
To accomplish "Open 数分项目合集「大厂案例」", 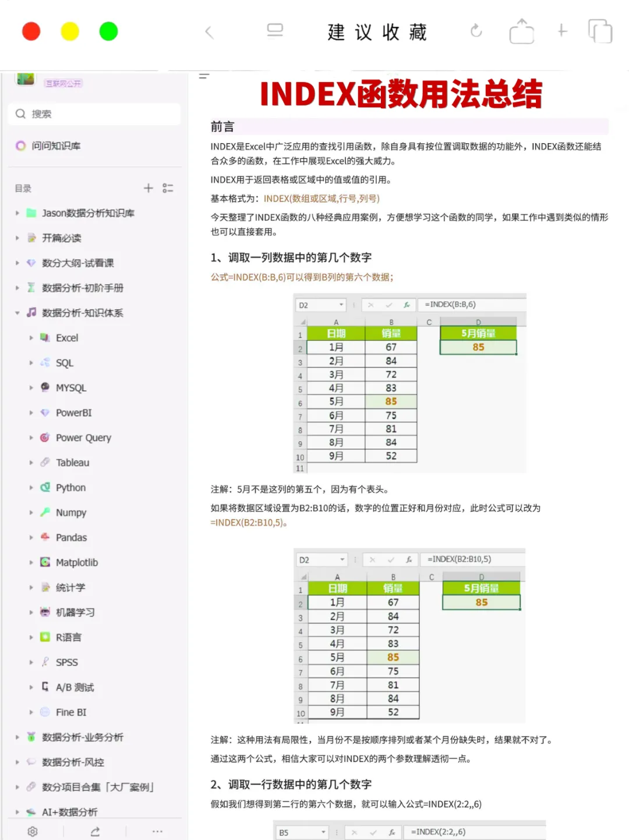I will click(x=98, y=787).
